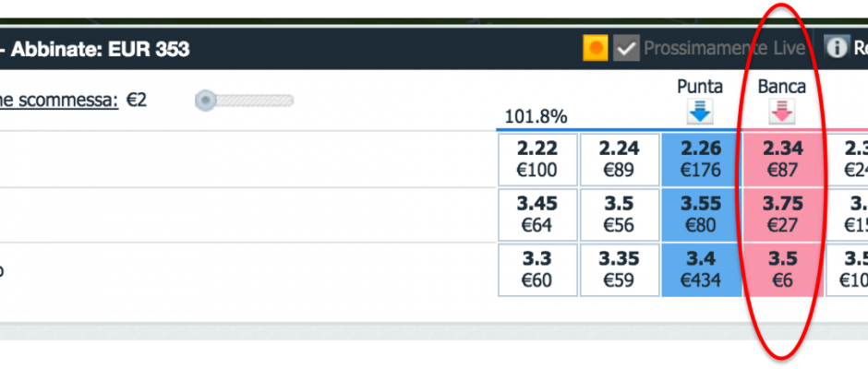Click the 101.8% book percentage label
Screen dimensions: 868x369
pos(536,117)
